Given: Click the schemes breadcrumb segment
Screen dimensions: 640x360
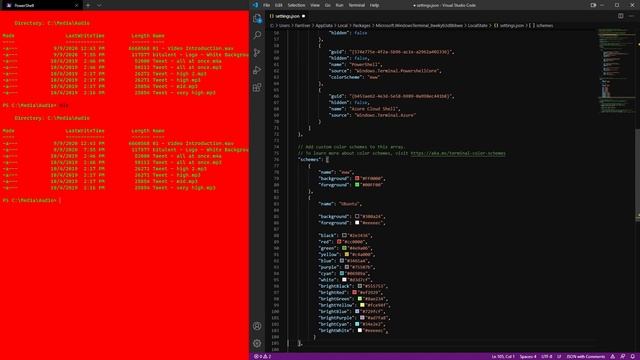Looking at the screenshot, I should pyautogui.click(x=541, y=25).
